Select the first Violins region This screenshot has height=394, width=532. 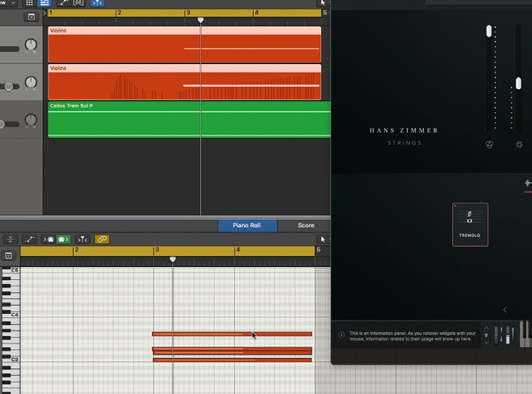[x=184, y=45]
